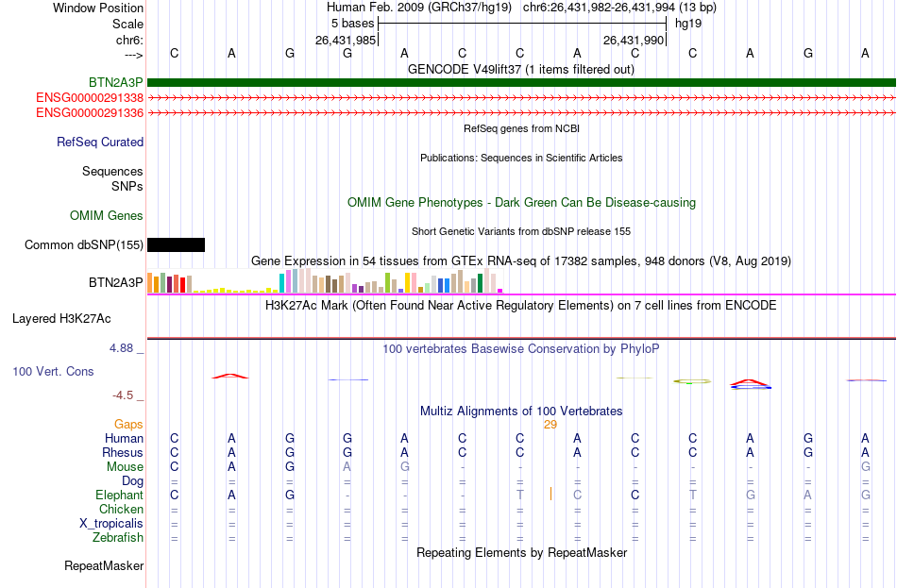This screenshot has width=897, height=588.
Task: Click the hg19 label beside the scale bar
Action: (688, 24)
